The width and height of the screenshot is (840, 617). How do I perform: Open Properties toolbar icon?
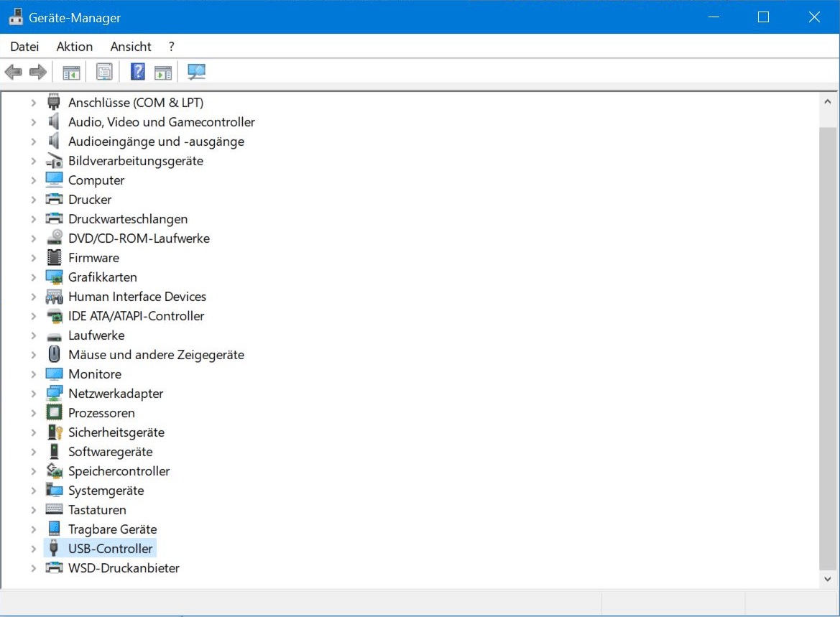[104, 72]
